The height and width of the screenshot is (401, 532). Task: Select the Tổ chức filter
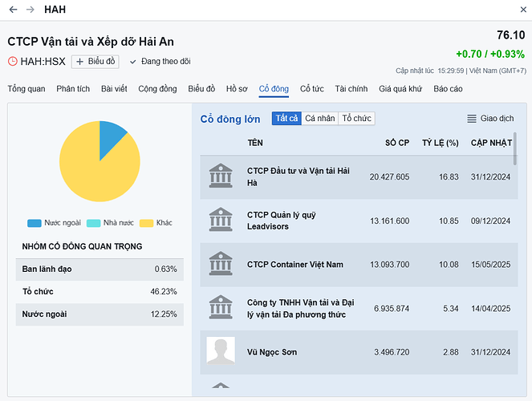pyautogui.click(x=356, y=119)
